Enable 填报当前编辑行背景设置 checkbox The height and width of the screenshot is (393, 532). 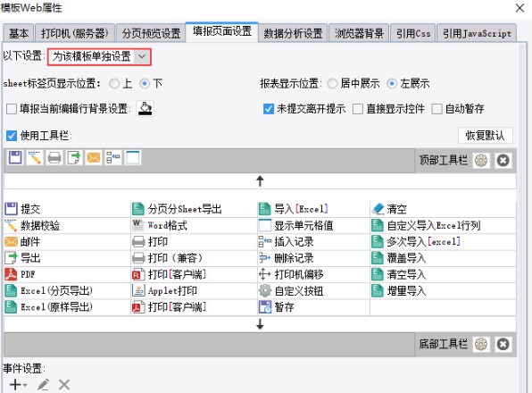[x=12, y=109]
